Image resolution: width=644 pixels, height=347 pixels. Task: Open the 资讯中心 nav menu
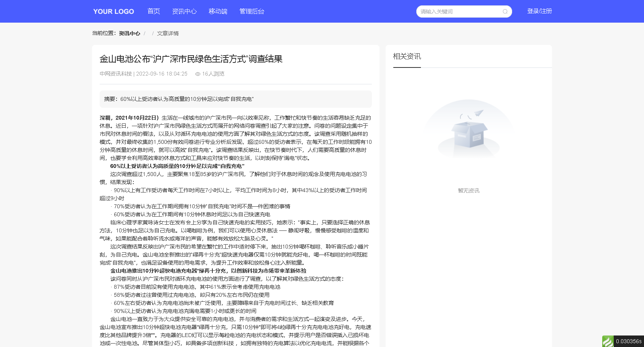pos(184,12)
